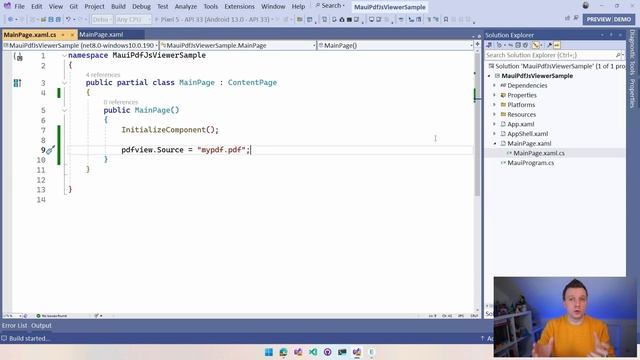Open the Tools menu
Viewport: 640px width, 360px height.
[x=211, y=7]
